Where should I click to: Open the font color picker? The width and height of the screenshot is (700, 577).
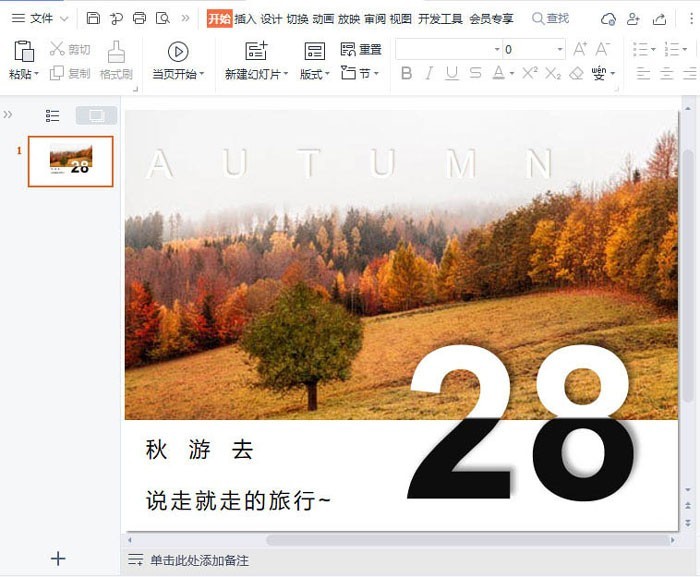pyautogui.click(x=511, y=73)
